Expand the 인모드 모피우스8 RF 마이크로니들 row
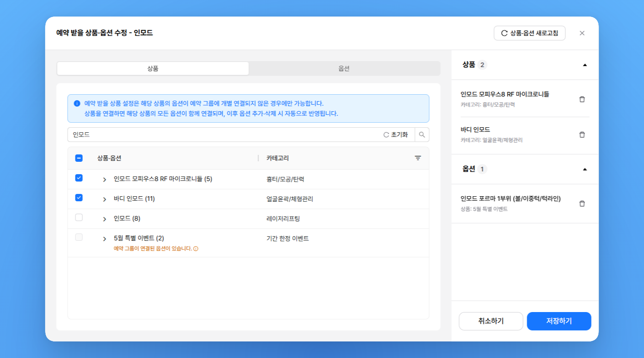This screenshot has height=358, width=644. coord(104,179)
